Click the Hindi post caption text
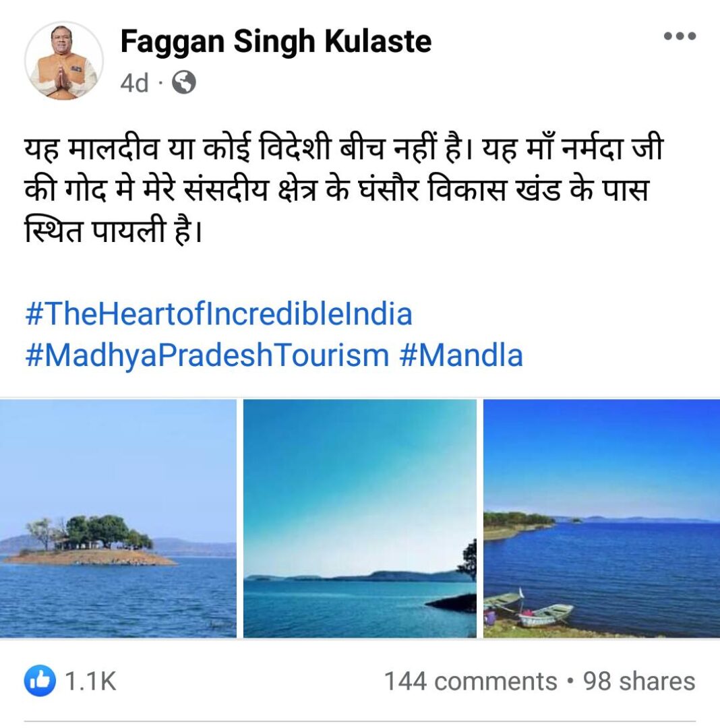 344,190
